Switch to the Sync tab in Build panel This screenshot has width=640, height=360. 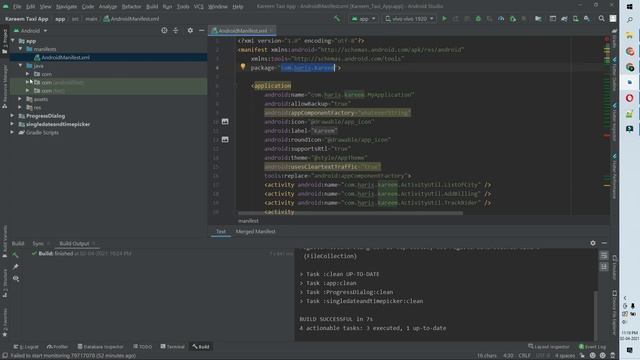point(38,243)
